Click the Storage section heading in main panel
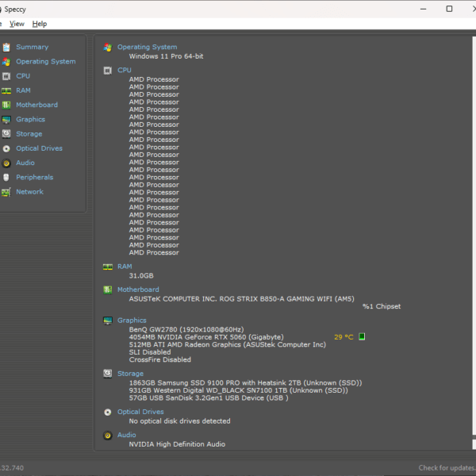The height and width of the screenshot is (476, 476). pos(130,374)
